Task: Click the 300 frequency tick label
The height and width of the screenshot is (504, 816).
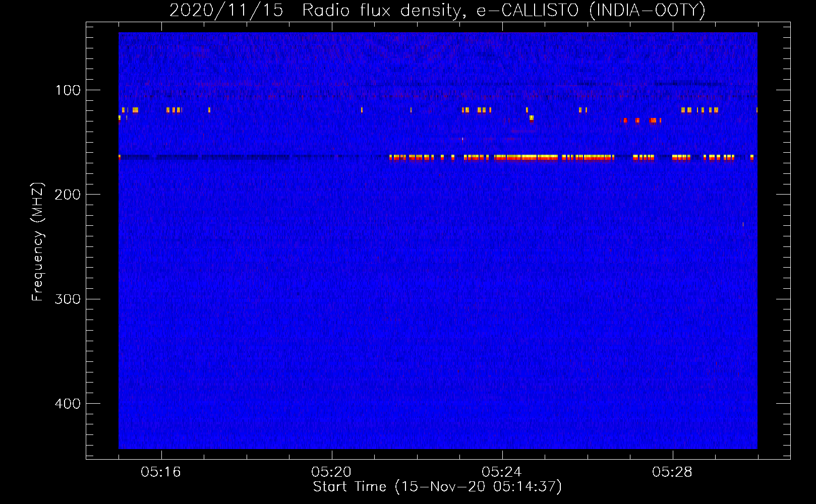Action: point(68,299)
